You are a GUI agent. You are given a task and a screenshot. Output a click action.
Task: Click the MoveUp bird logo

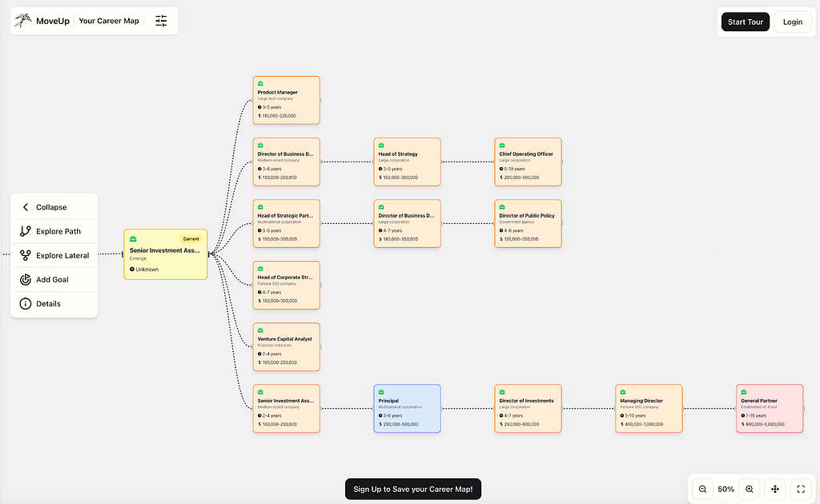tap(23, 20)
